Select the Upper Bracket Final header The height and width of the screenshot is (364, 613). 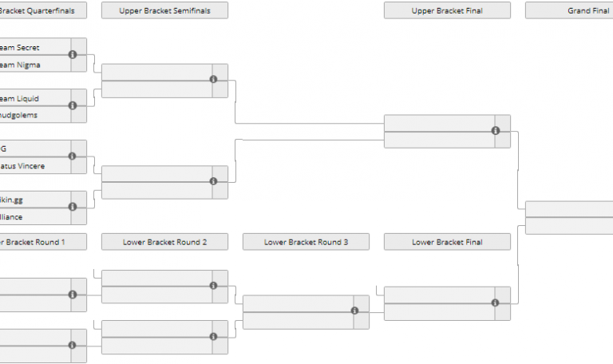pos(447,10)
